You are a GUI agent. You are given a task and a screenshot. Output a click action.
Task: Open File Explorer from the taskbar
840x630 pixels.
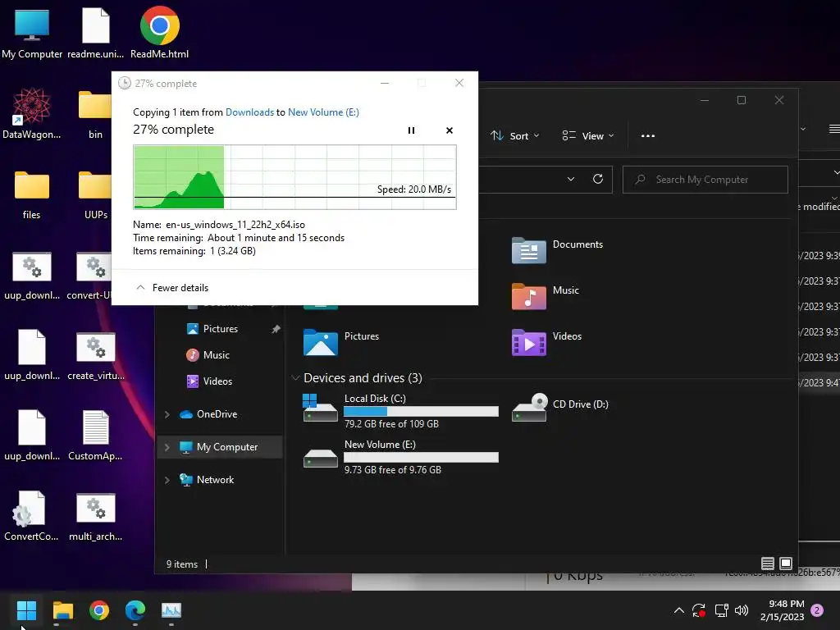coord(62,609)
